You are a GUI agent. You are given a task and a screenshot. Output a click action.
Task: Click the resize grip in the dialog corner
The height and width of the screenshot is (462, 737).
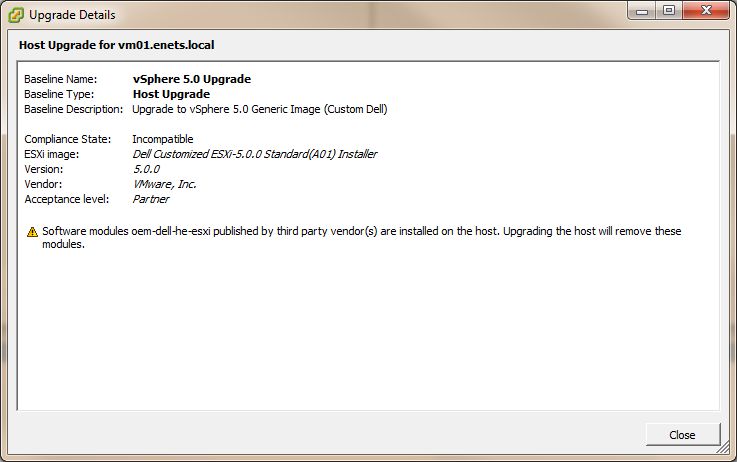[724, 448]
